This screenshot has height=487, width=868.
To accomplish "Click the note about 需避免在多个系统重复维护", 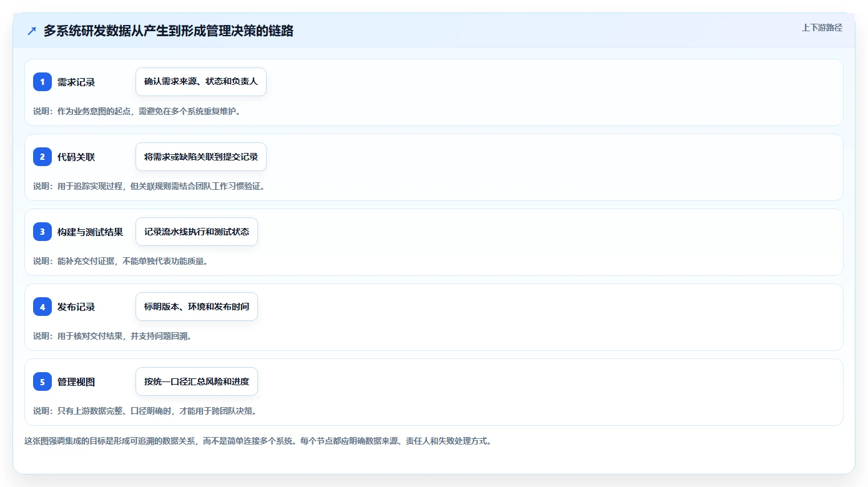I will point(137,111).
